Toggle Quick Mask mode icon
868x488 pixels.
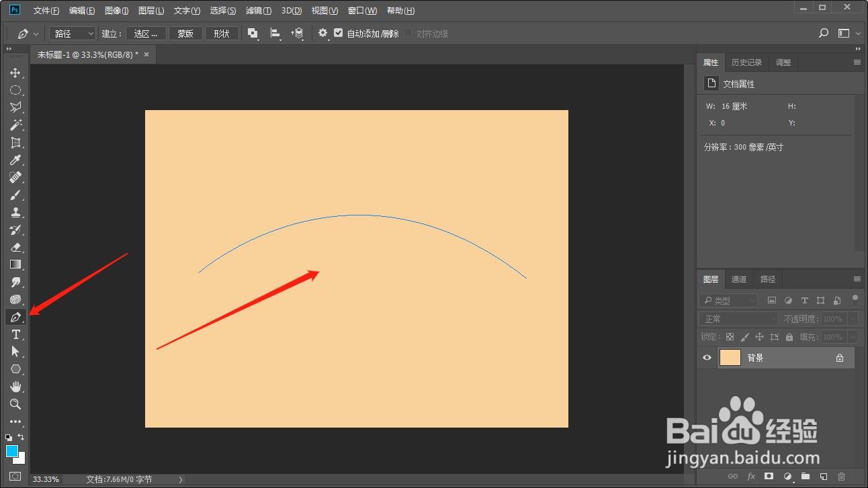(15, 477)
